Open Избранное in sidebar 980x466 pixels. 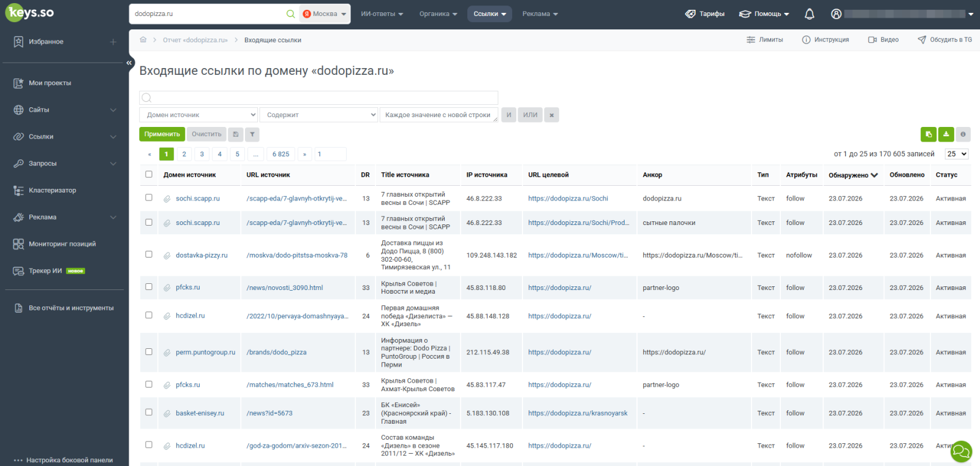point(46,42)
